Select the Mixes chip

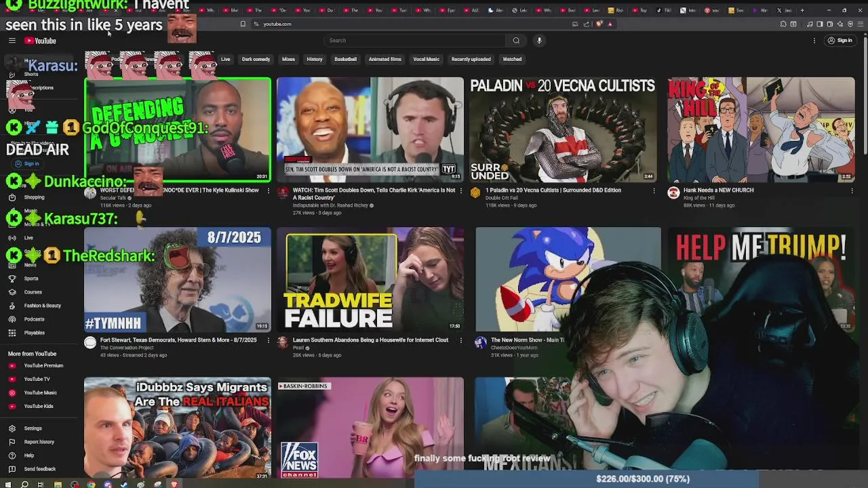[288, 59]
